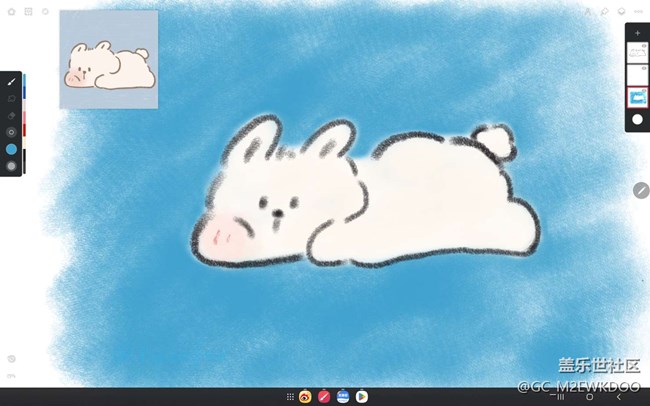Viewport: 650px width, 406px height.
Task: Toggle visibility of middle layer
Action: (x=645, y=68)
